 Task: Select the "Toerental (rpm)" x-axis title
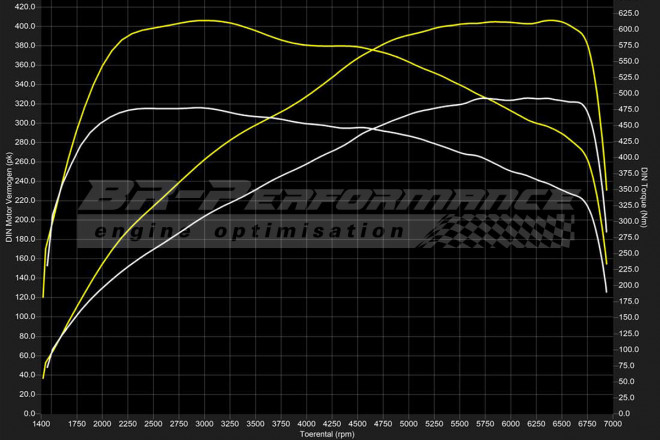click(327, 434)
